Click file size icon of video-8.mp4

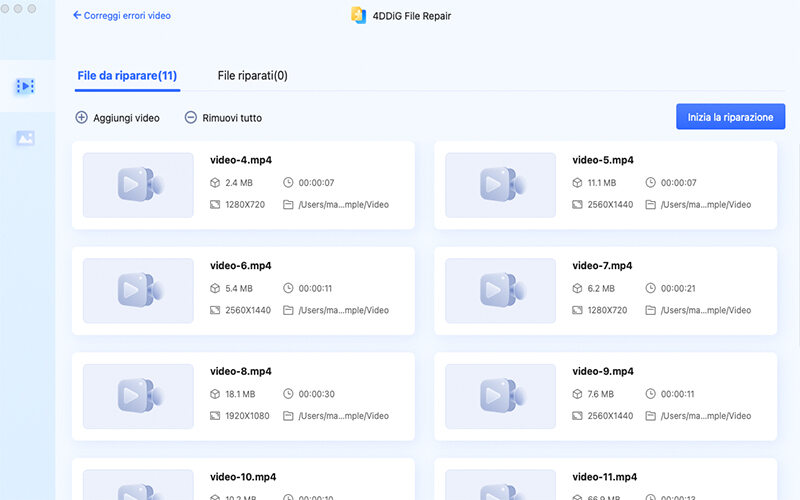pos(215,394)
